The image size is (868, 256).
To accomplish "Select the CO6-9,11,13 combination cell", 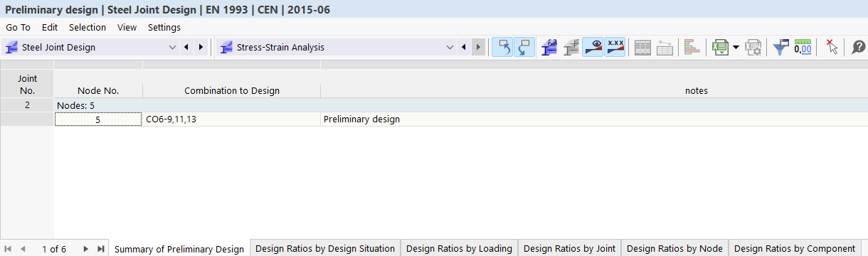I will [232, 119].
